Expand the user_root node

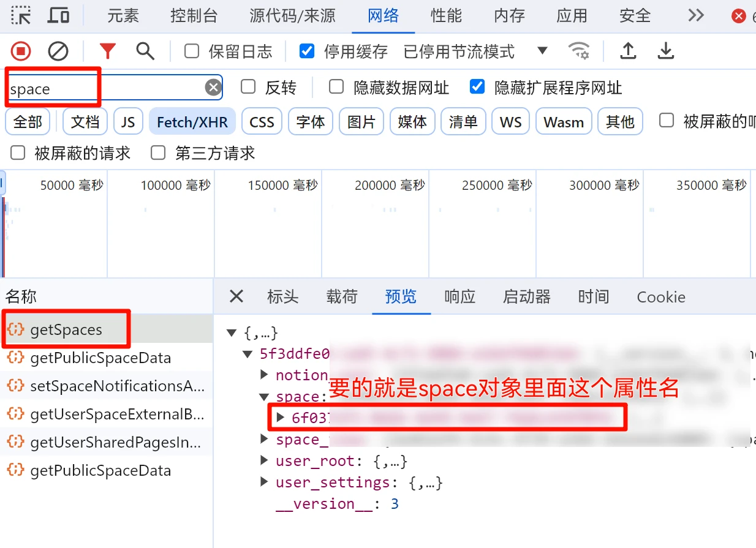[x=264, y=460]
